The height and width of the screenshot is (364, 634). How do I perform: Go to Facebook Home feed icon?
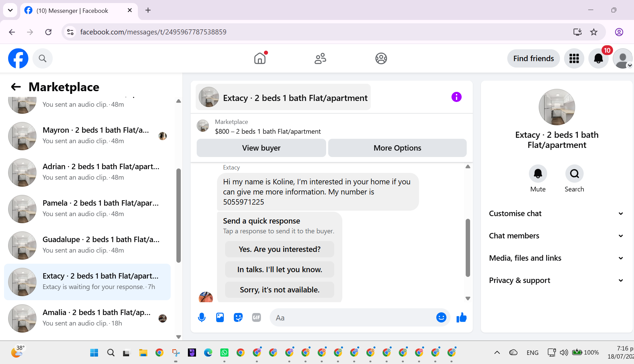pyautogui.click(x=260, y=58)
